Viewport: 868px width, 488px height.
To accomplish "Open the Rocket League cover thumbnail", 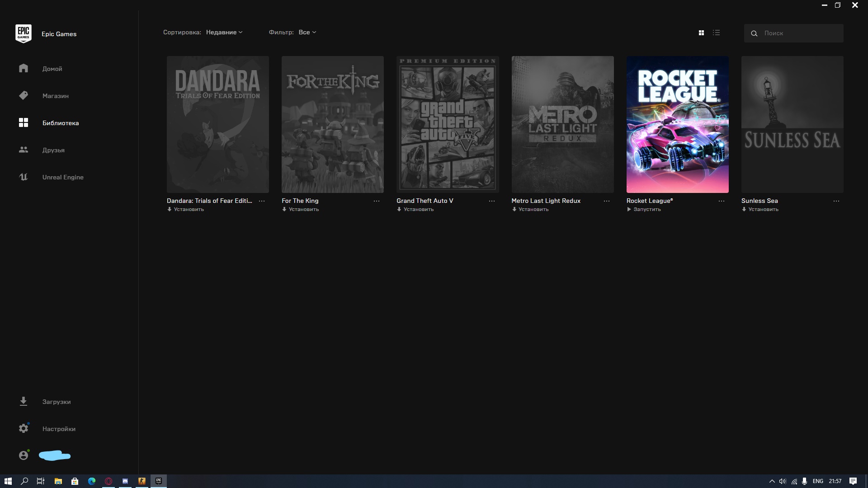I will (x=677, y=124).
